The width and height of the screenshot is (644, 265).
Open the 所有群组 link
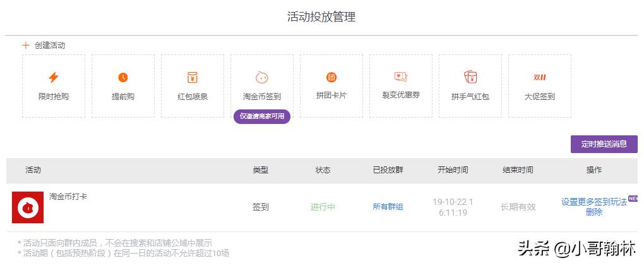[388, 207]
